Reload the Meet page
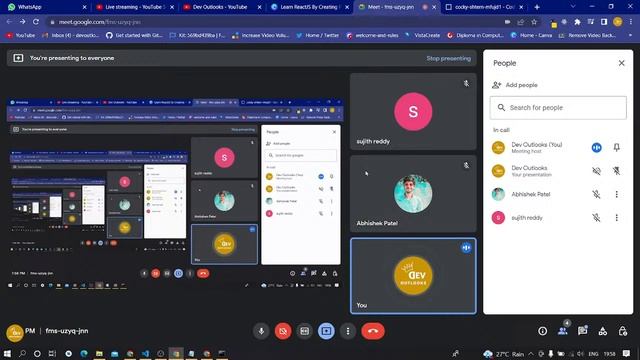 (x=36, y=22)
